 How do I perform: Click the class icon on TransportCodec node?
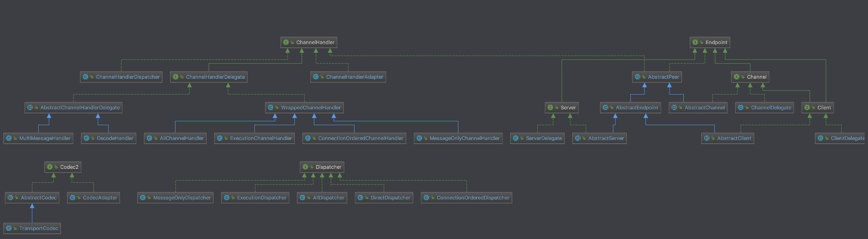point(9,228)
